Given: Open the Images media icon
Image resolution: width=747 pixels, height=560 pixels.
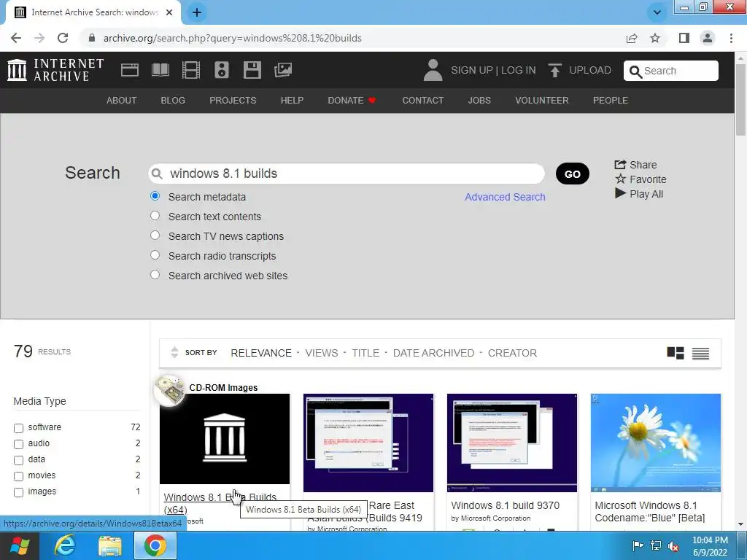Looking at the screenshot, I should click(x=283, y=70).
